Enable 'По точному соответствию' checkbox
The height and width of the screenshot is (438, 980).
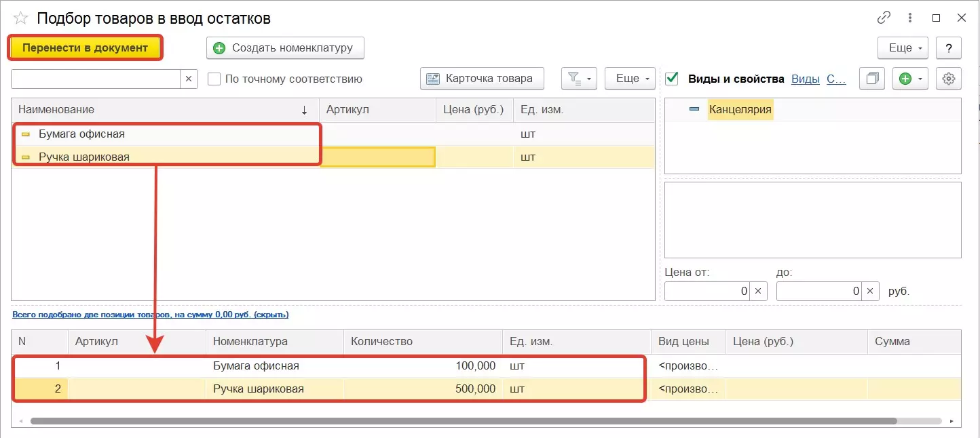[214, 79]
